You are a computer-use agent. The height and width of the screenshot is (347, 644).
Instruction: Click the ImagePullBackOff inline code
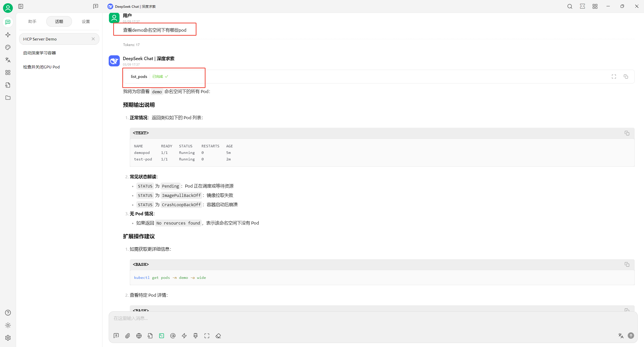pyautogui.click(x=181, y=195)
